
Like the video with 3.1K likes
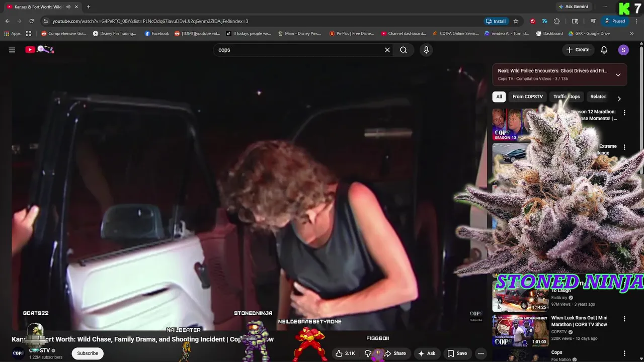tap(345, 353)
